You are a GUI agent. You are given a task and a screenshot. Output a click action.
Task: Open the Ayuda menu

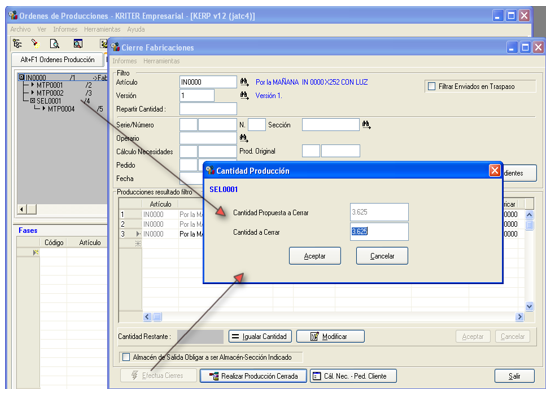[136, 29]
